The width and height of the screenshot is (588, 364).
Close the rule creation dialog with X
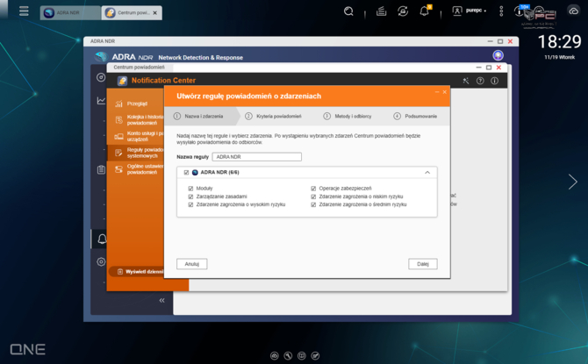(445, 92)
